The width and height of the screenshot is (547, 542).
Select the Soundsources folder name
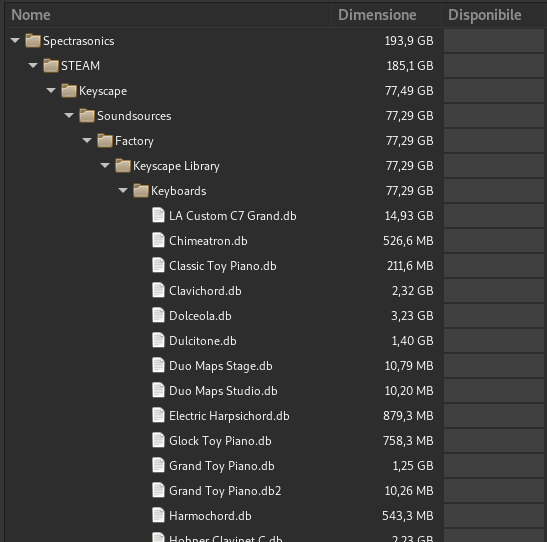pyautogui.click(x=134, y=116)
